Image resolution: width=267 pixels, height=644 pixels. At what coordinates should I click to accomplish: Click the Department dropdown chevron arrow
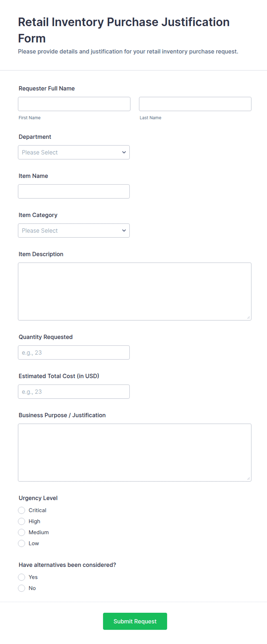[124, 152]
